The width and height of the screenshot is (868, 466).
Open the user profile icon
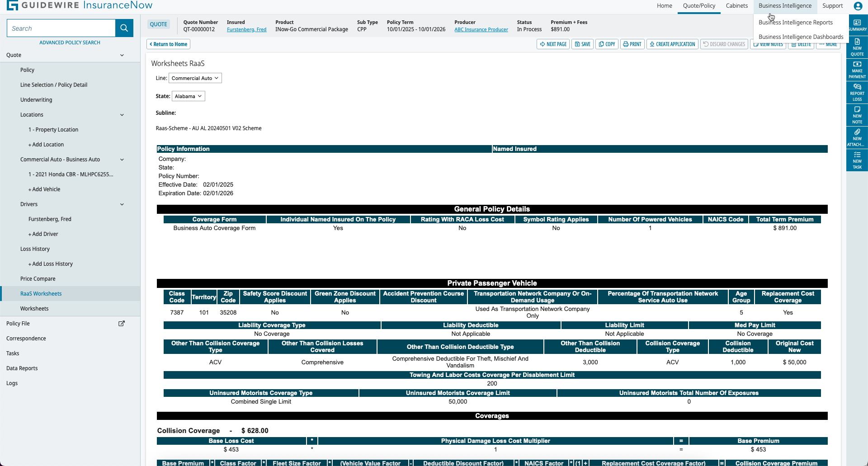pyautogui.click(x=858, y=6)
